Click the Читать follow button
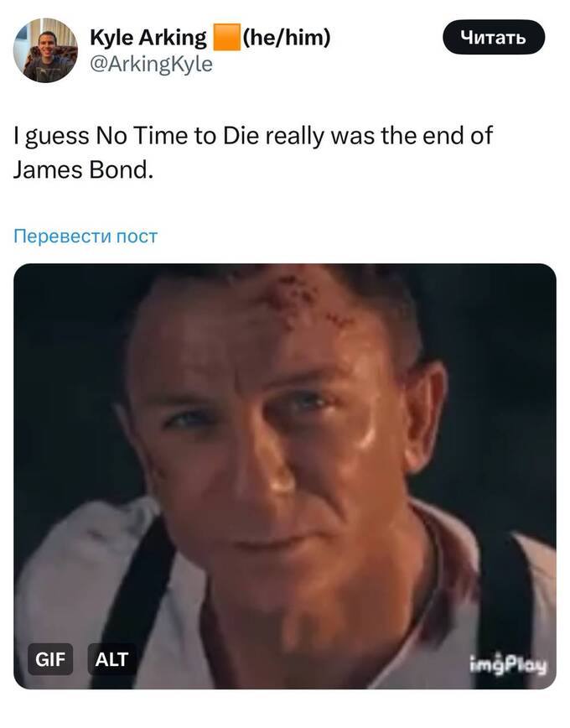The width and height of the screenshot is (570, 728). tap(494, 37)
